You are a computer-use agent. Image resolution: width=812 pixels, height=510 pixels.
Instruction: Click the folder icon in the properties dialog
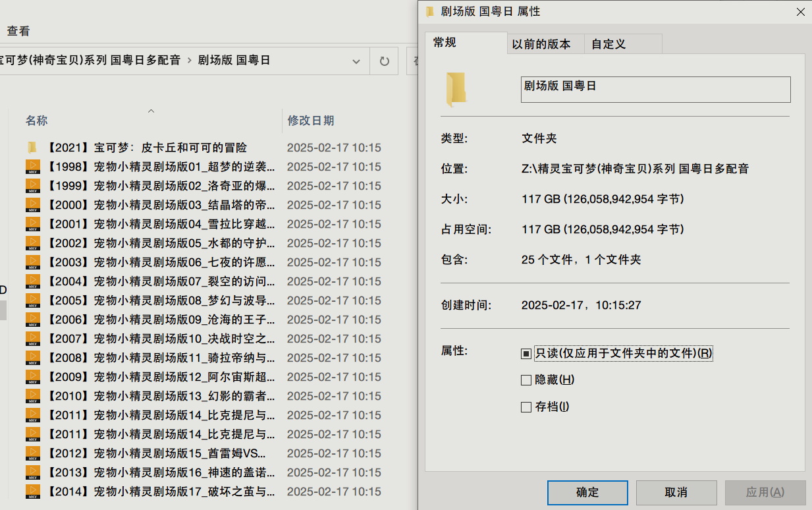pyautogui.click(x=457, y=87)
